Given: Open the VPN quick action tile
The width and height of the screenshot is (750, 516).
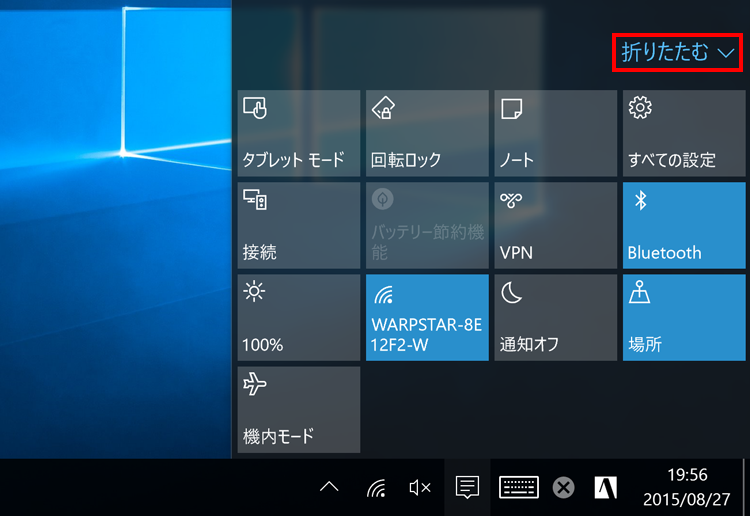Looking at the screenshot, I should pos(555,225).
